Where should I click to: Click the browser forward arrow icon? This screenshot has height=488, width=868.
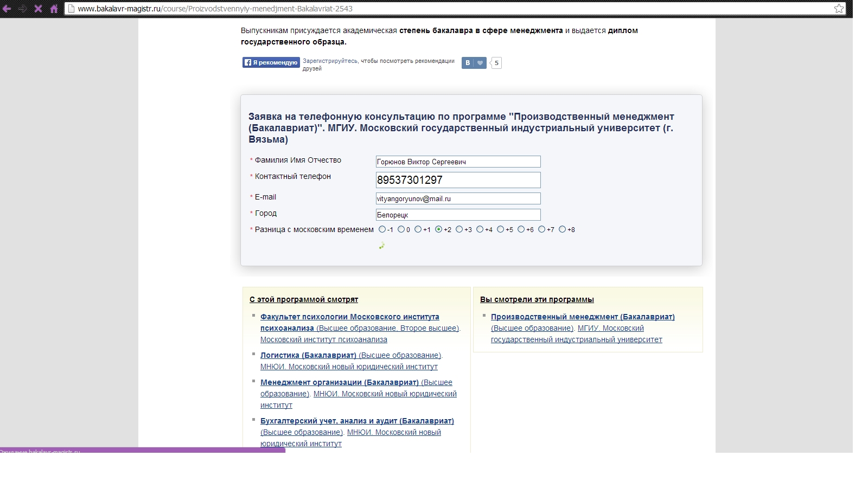point(23,9)
